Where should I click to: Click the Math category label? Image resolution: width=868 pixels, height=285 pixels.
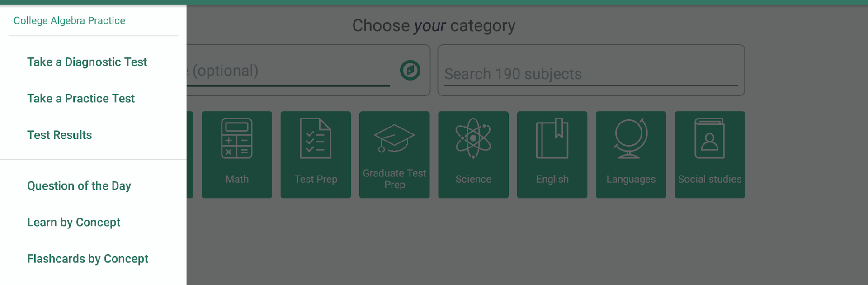click(x=237, y=179)
